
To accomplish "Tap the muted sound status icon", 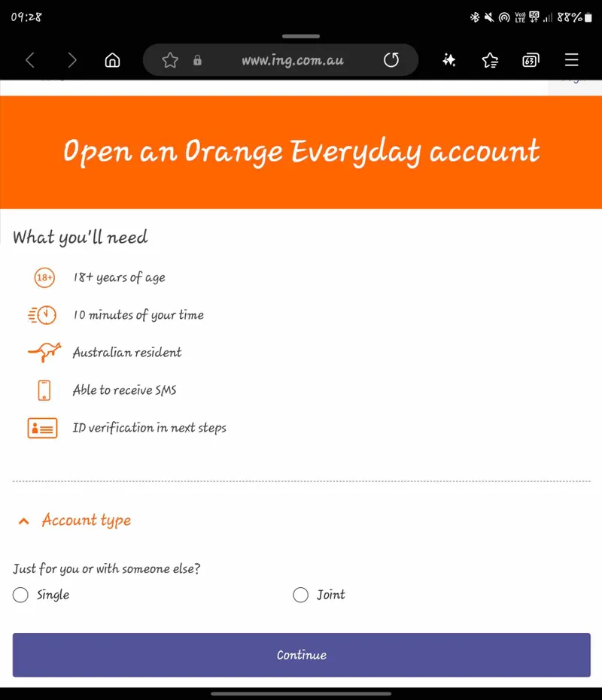I will click(489, 17).
